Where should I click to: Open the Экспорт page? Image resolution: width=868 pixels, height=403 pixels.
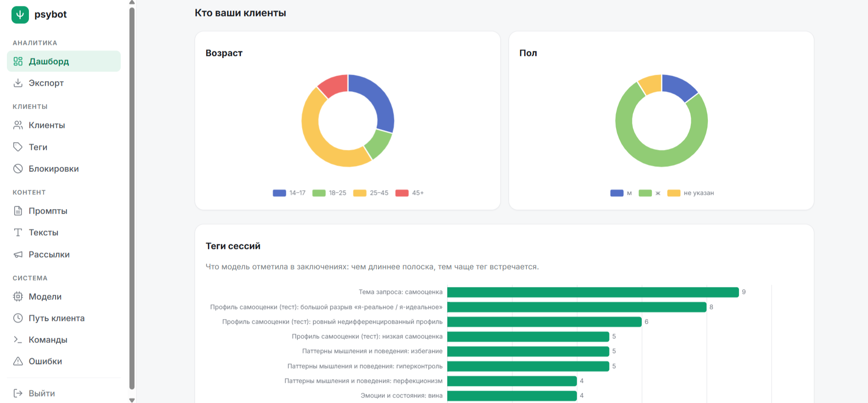click(64, 83)
